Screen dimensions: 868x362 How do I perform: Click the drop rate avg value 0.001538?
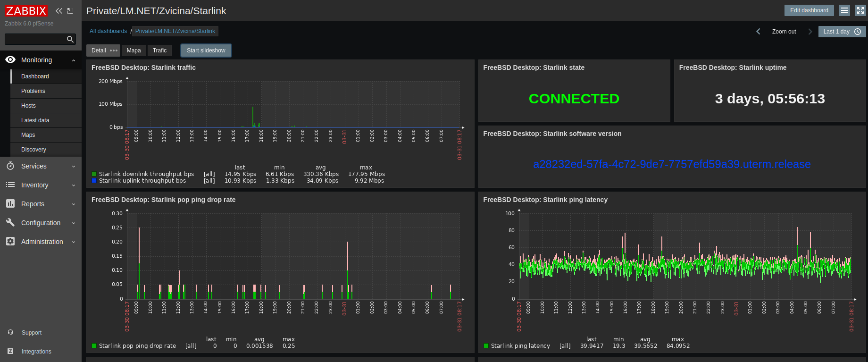(259, 346)
